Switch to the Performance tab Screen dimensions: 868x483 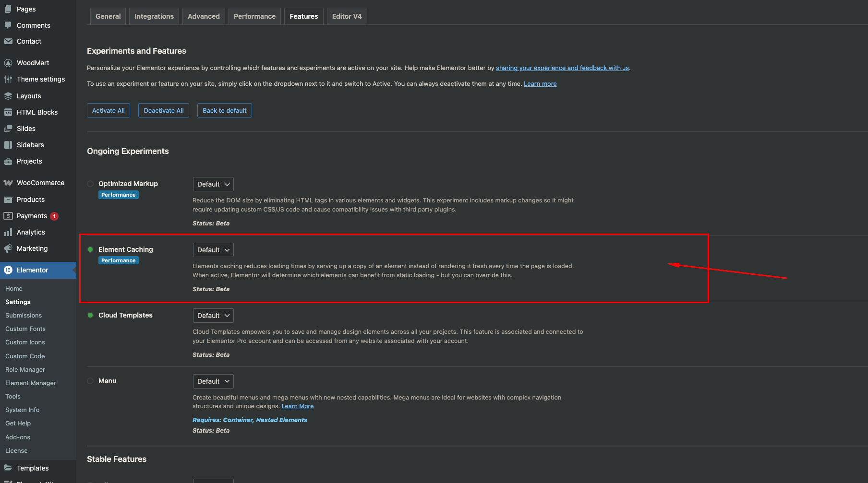(254, 16)
